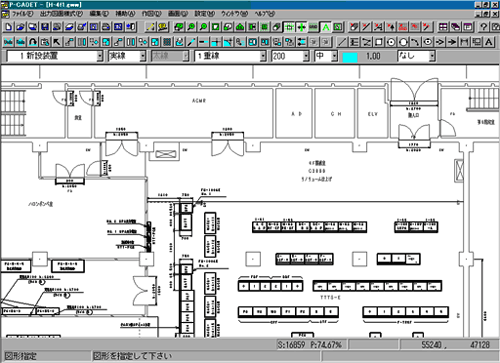The width and height of the screenshot is (500, 363).
Task: Click the help question mark icon
Action: pyautogui.click(x=484, y=27)
